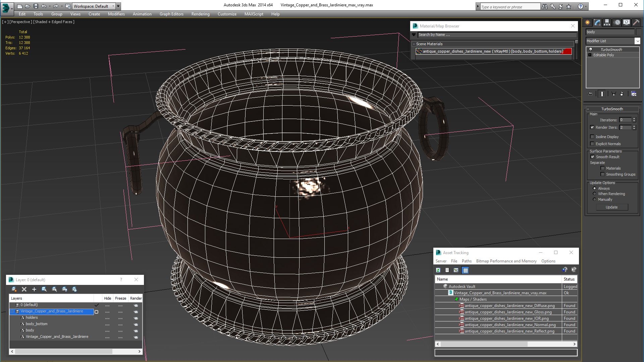Click Freeze/Unfreeze All Layers icon
This screenshot has height=362, width=644.
(x=74, y=289)
